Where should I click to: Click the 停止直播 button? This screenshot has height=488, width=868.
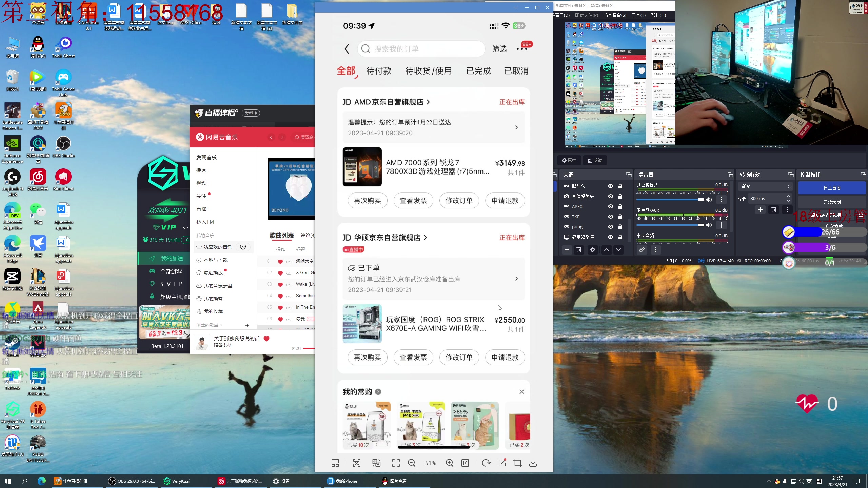coord(832,188)
